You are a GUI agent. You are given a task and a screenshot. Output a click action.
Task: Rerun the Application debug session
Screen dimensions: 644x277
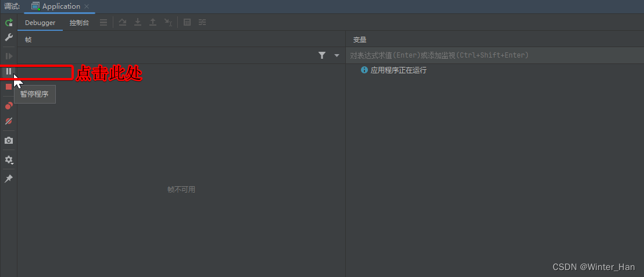[x=9, y=23]
